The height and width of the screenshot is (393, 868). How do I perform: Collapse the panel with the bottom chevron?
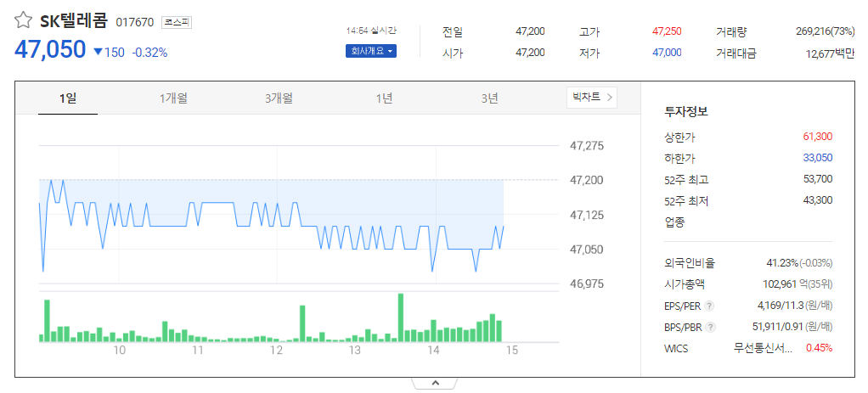coord(435,383)
